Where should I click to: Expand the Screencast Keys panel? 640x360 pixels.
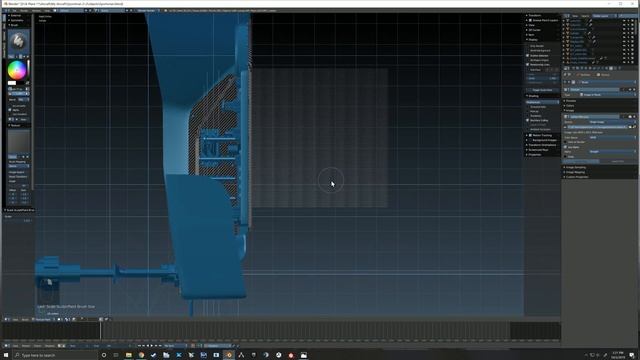[537, 150]
